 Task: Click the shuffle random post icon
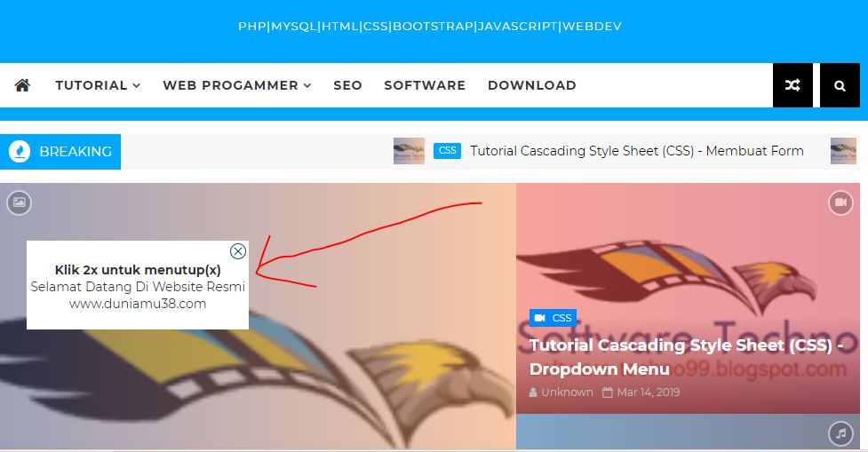(x=792, y=85)
